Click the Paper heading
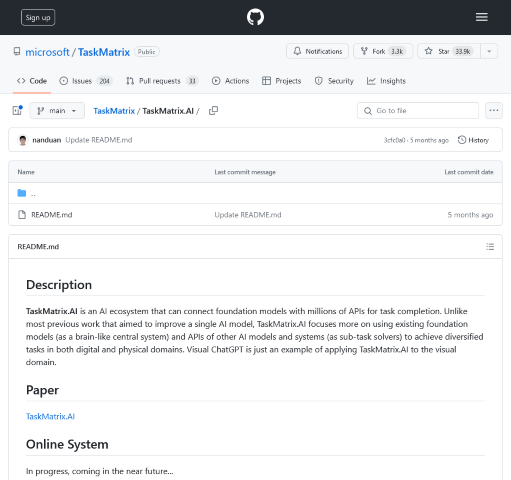 pyautogui.click(x=42, y=390)
